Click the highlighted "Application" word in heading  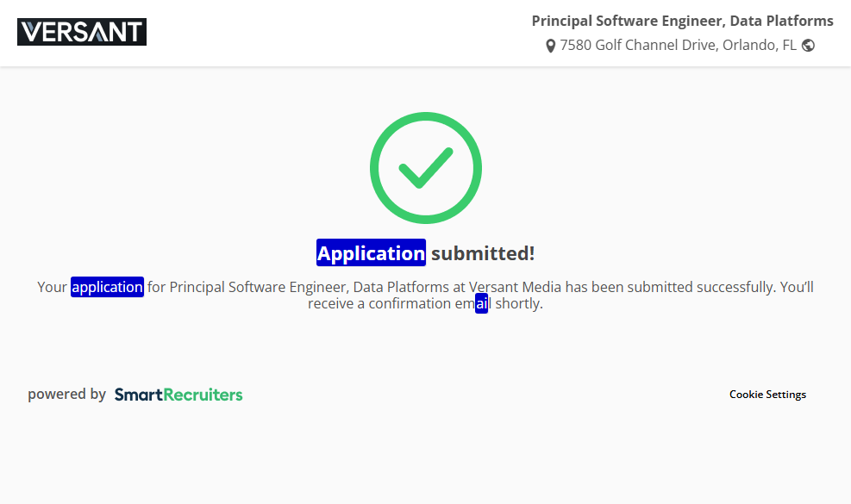click(x=371, y=253)
